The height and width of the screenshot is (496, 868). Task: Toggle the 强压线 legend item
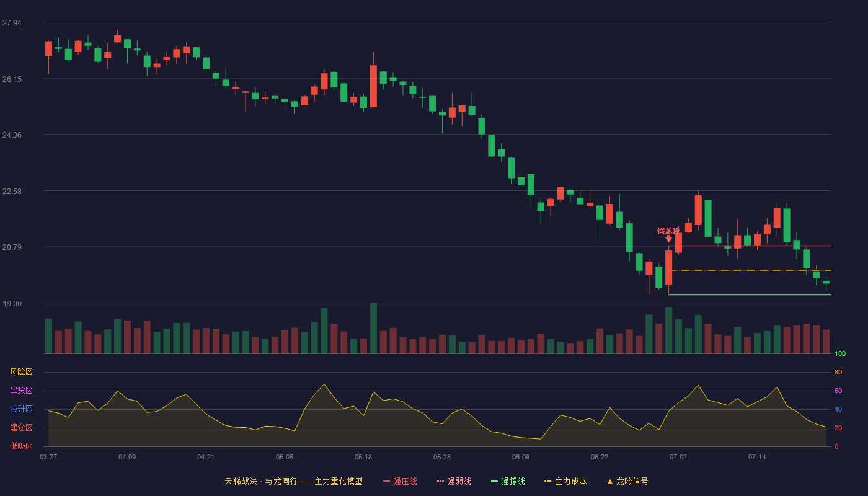point(400,481)
